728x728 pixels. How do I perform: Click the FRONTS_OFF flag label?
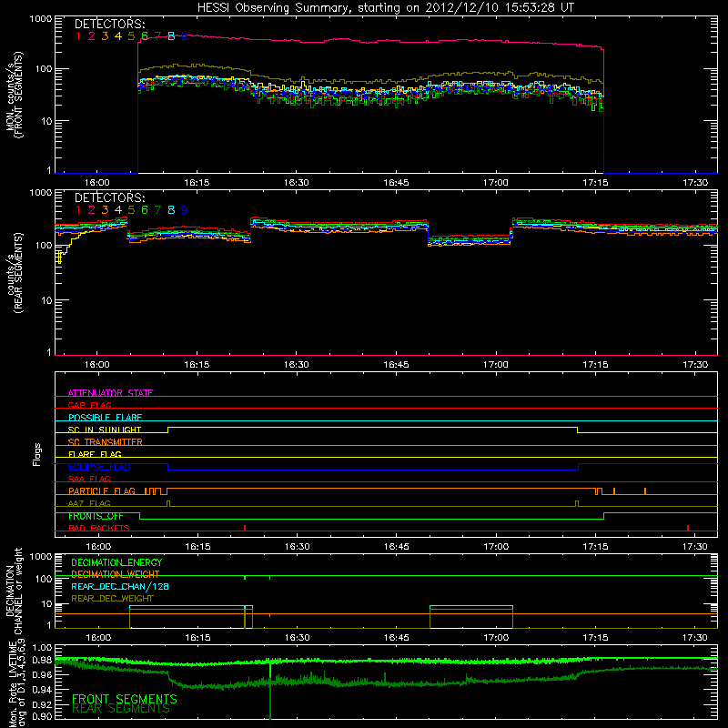[96, 516]
